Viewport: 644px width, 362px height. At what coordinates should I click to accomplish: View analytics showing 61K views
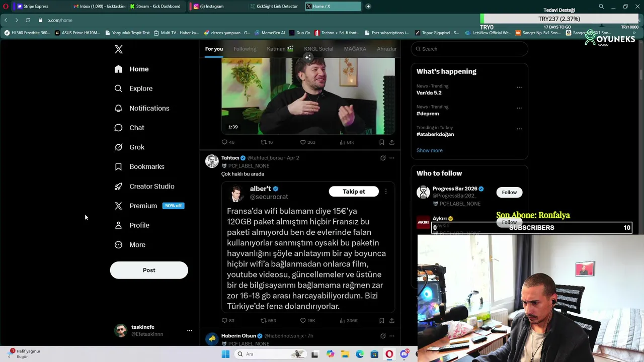(x=347, y=142)
